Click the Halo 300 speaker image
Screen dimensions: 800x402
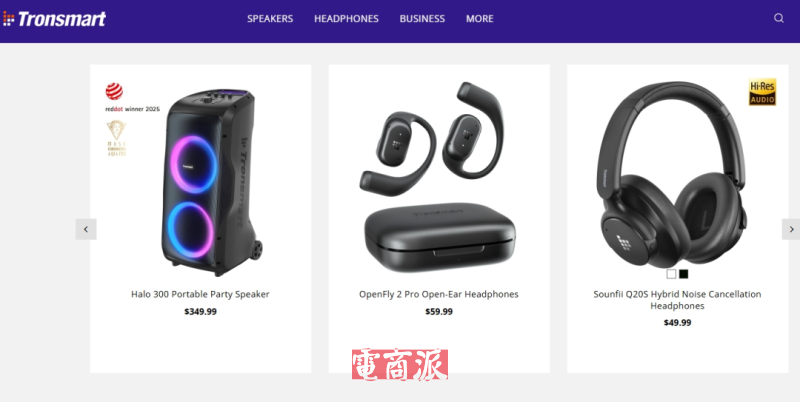point(212,182)
